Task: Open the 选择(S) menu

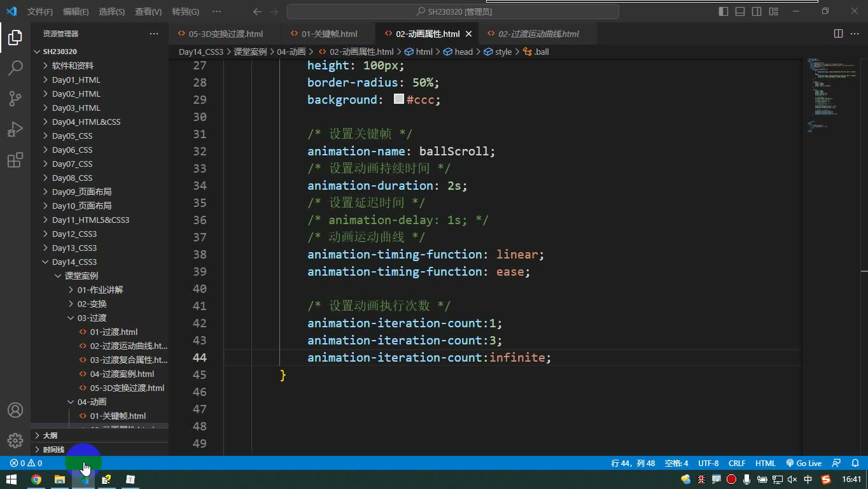Action: tap(112, 11)
